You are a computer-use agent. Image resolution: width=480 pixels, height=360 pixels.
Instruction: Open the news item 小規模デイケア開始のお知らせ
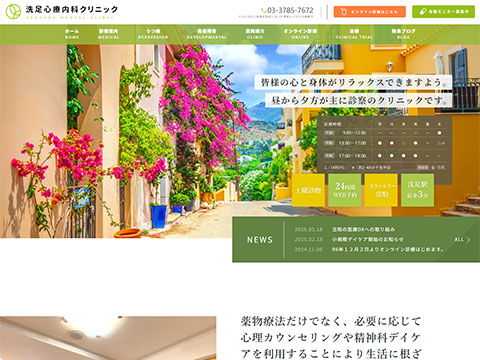pyautogui.click(x=367, y=239)
